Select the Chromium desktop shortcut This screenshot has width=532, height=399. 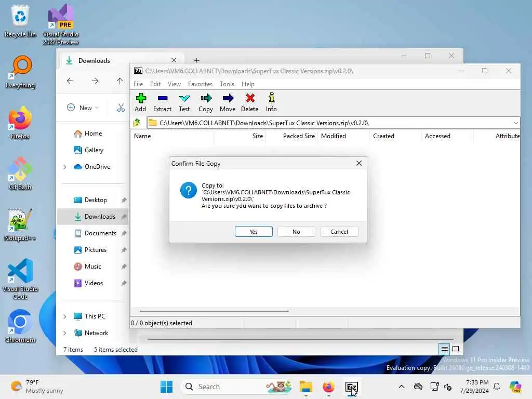click(20, 326)
